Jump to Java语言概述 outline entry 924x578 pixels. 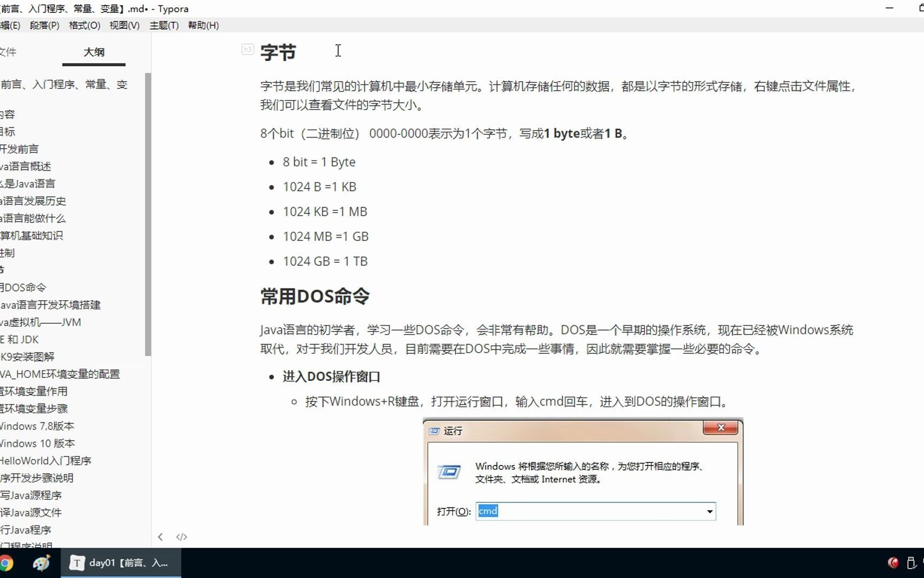point(26,166)
